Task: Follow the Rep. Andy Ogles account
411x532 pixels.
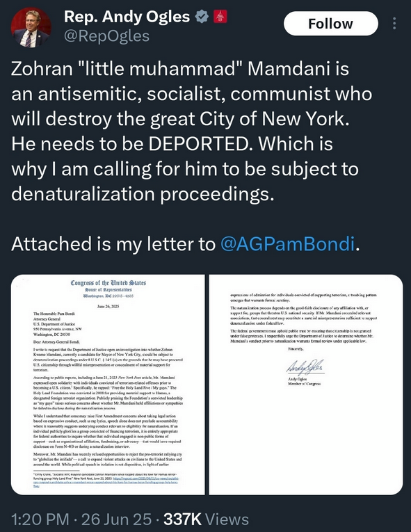Action: 330,24
